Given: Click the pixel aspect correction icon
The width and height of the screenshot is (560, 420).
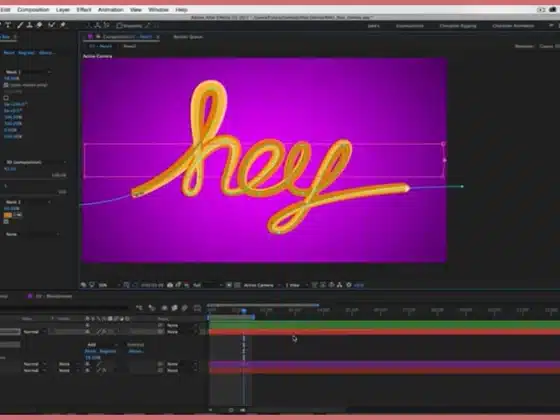Looking at the screenshot, I should point(314,285).
